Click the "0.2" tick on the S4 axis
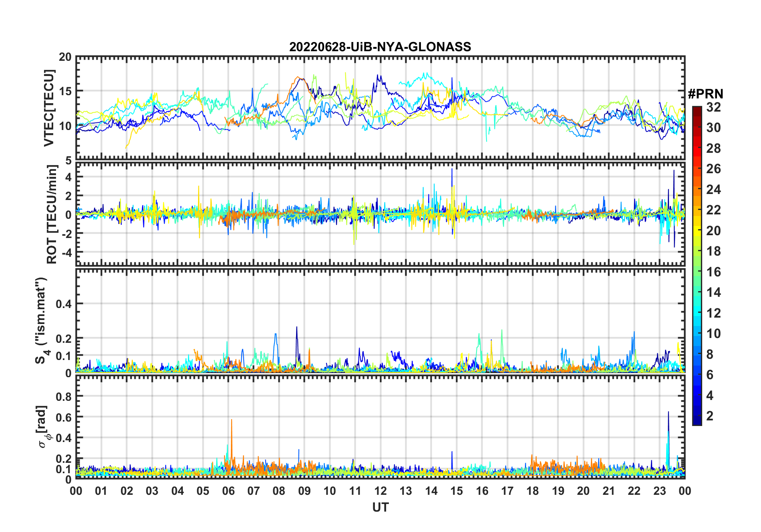 (64, 338)
